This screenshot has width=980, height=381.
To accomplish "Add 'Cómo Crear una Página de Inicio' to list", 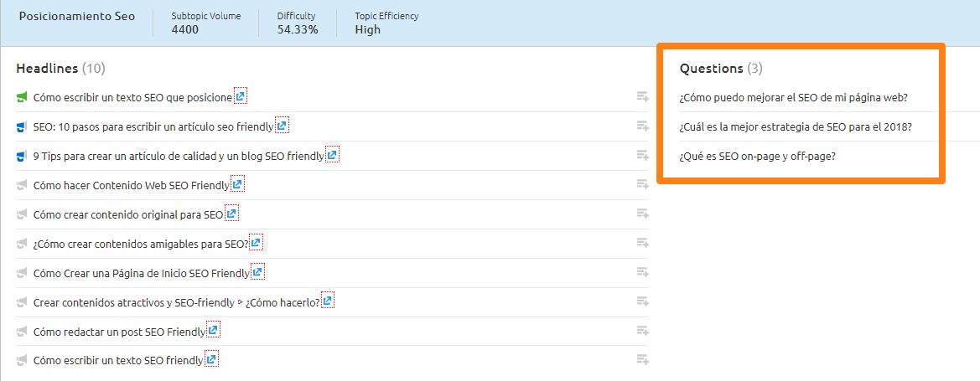I will coord(642,273).
